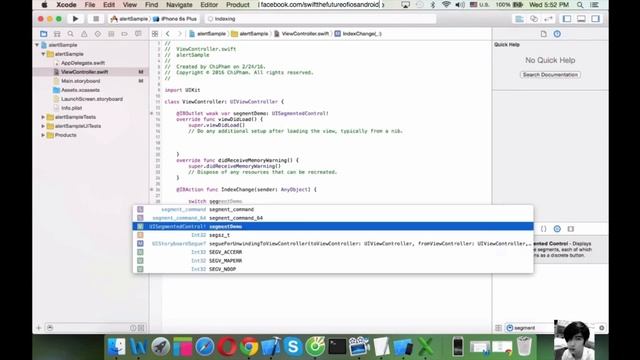Open the Editor menu
640x360 pixels.
point(209,5)
